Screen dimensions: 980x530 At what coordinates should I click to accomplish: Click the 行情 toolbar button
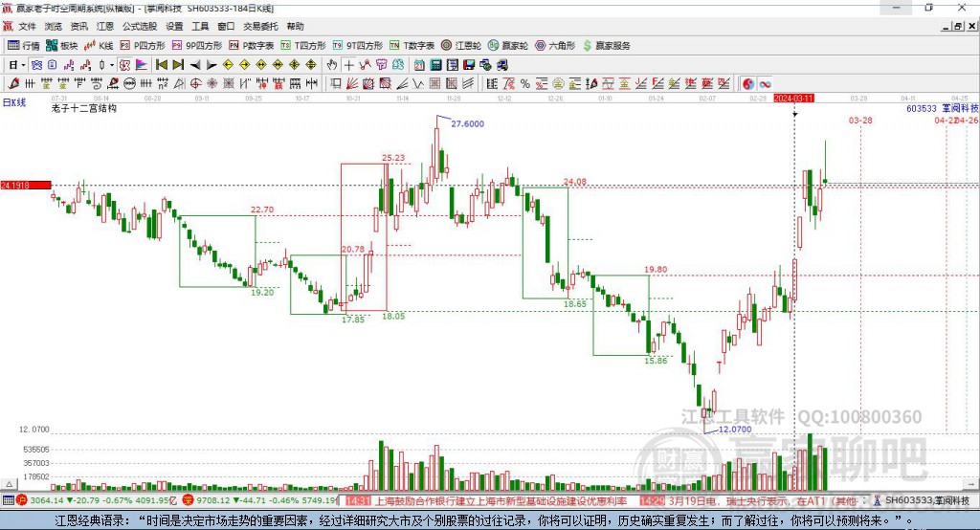pyautogui.click(x=24, y=46)
